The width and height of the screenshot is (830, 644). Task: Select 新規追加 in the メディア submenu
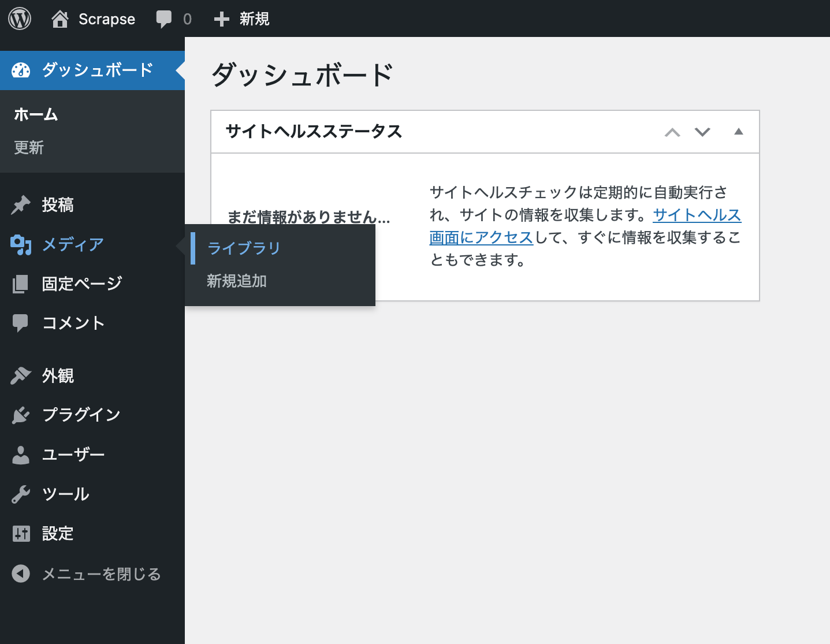click(236, 281)
